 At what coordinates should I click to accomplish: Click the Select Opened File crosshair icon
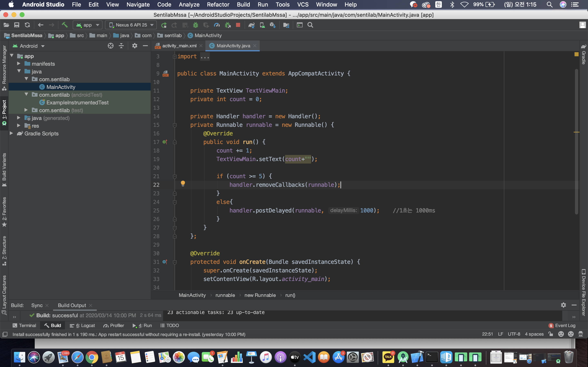point(110,46)
